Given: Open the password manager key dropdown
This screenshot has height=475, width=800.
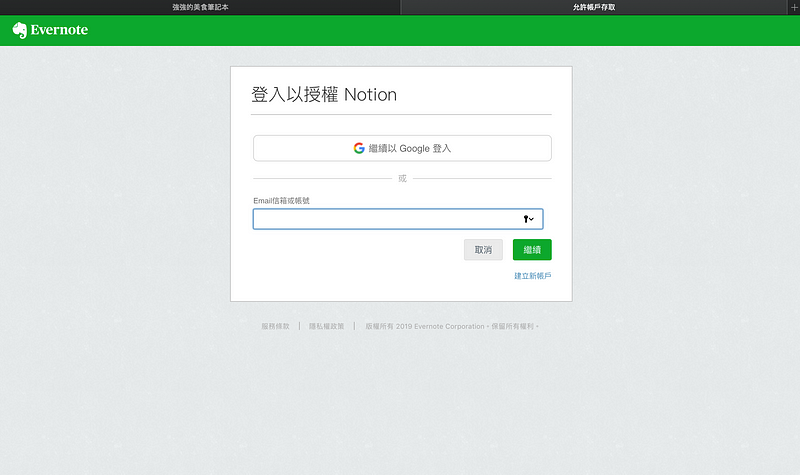Looking at the screenshot, I should click(528, 219).
